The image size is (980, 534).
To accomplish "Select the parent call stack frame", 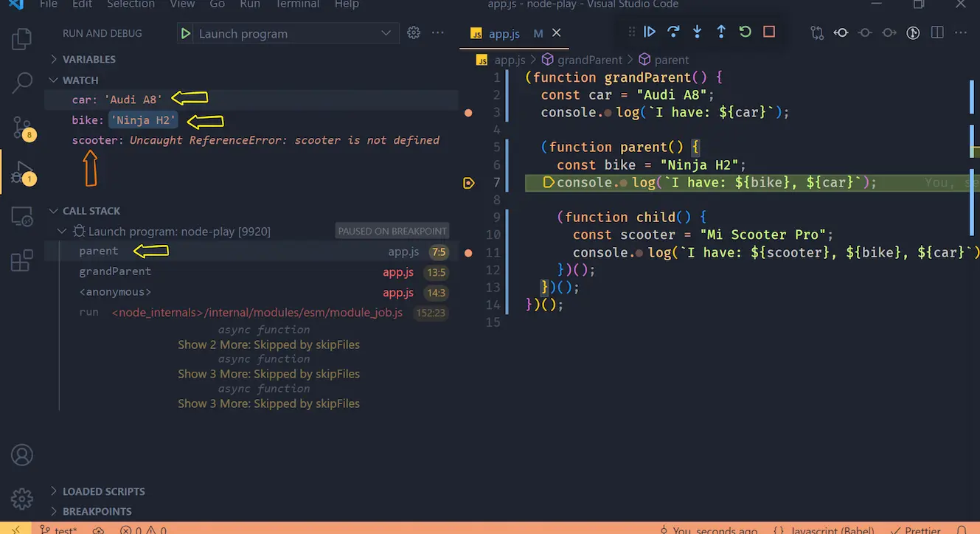I will [251, 252].
